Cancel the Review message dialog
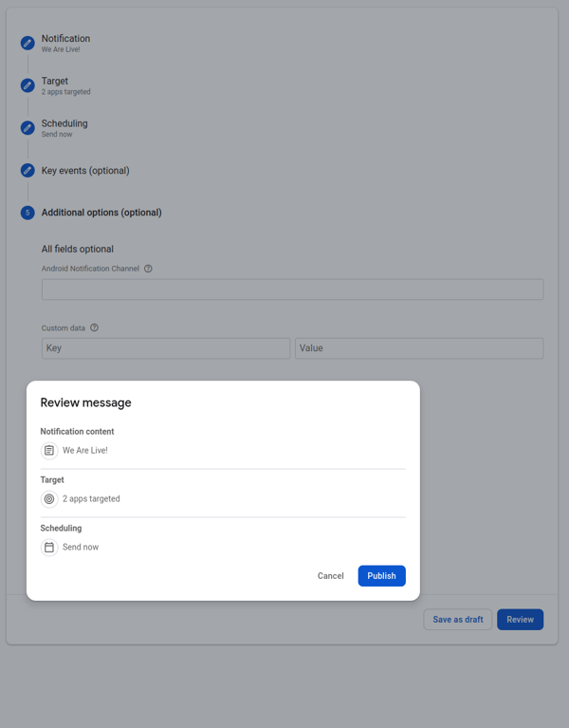 pyautogui.click(x=330, y=576)
